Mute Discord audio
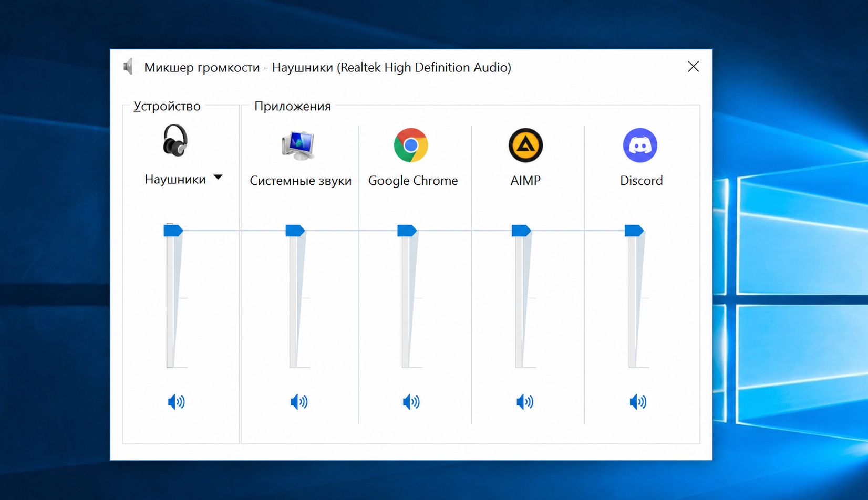868x500 pixels. (638, 402)
